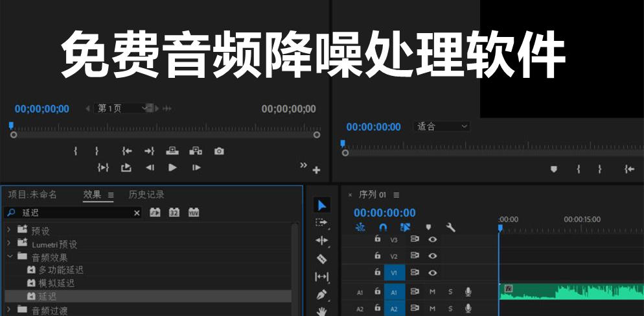644x316 pixels.
Task: Select the Selection arrow tool
Action: pos(322,205)
